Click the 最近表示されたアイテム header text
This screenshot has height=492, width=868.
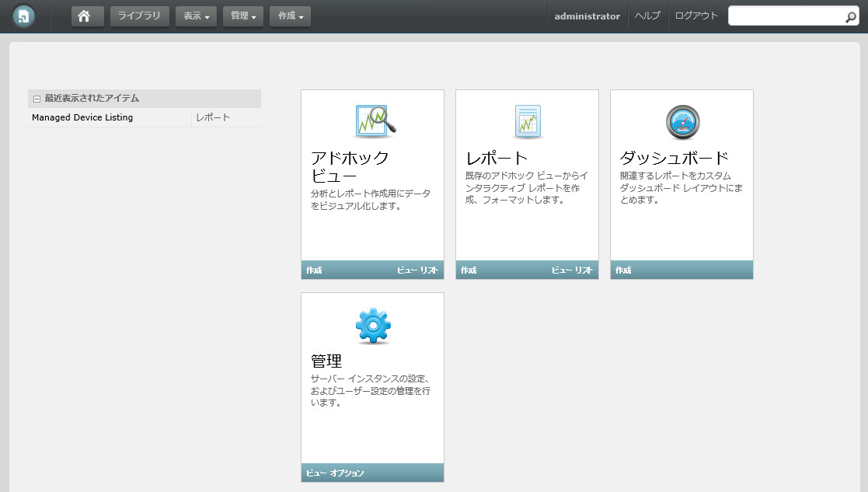(92, 99)
